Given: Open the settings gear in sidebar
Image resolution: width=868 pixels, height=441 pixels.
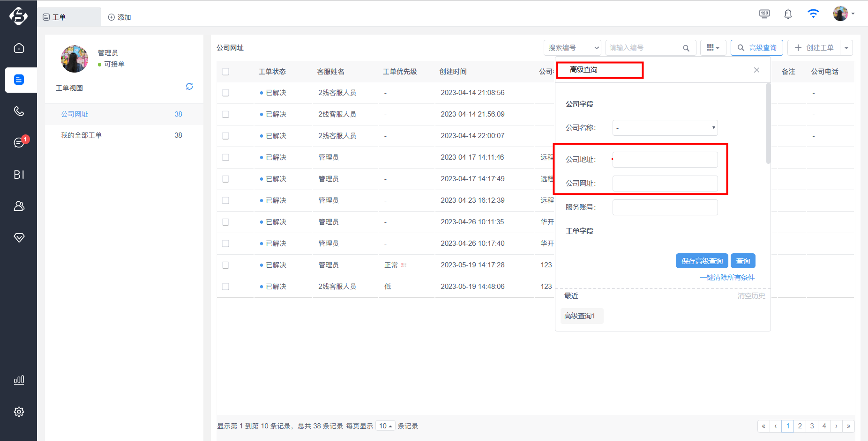Looking at the screenshot, I should [19, 412].
